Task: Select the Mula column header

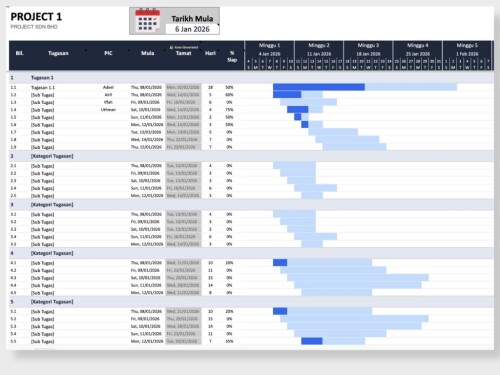Action: (147, 53)
